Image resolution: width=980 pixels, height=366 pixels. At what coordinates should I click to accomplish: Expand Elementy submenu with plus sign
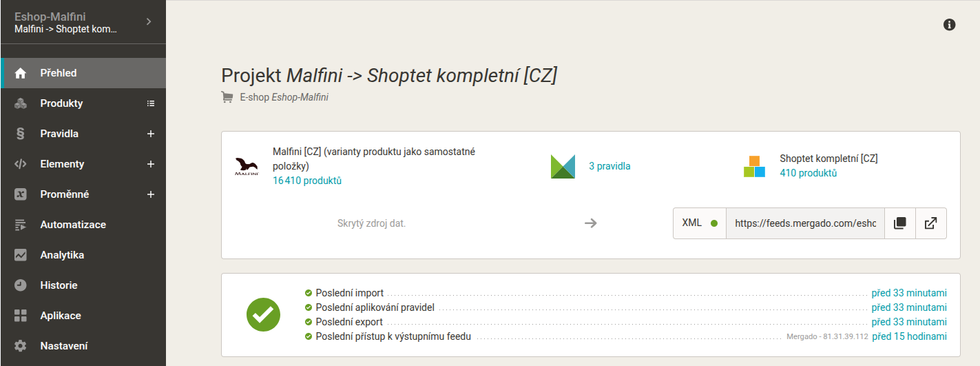pyautogui.click(x=151, y=164)
